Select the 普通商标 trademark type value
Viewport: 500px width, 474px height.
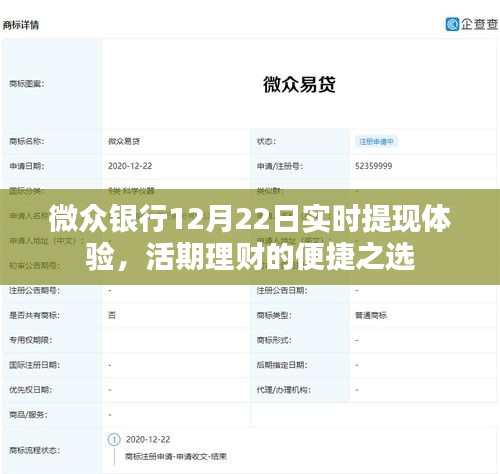click(371, 315)
